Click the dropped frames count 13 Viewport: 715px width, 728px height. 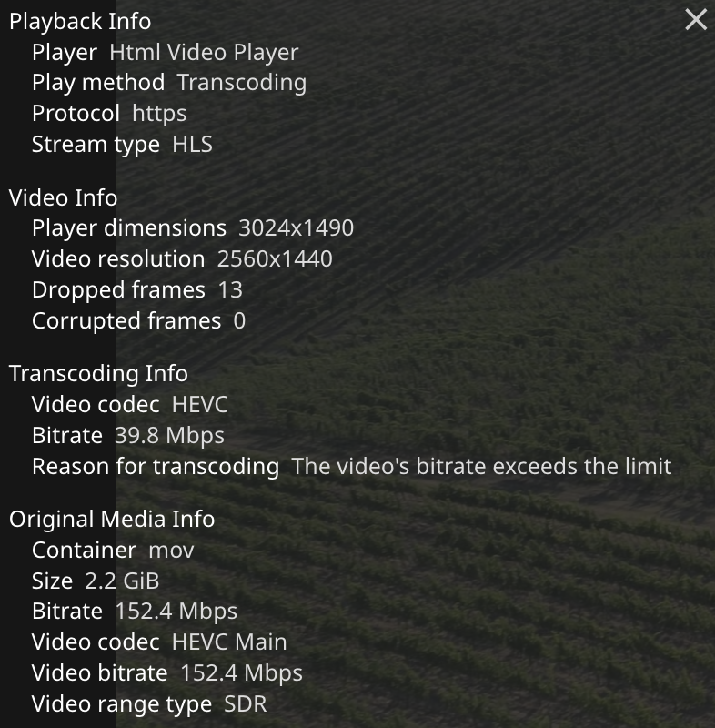[230, 290]
